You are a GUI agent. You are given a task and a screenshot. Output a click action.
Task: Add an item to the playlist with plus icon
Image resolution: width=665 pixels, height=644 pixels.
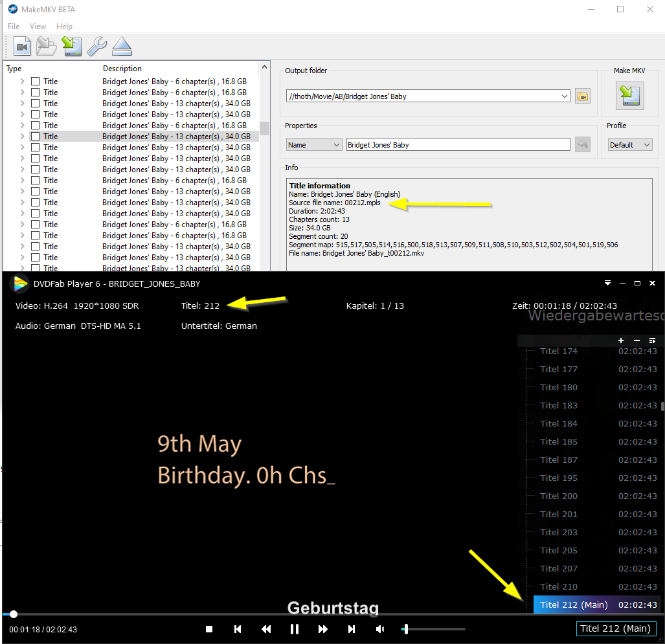pyautogui.click(x=621, y=340)
